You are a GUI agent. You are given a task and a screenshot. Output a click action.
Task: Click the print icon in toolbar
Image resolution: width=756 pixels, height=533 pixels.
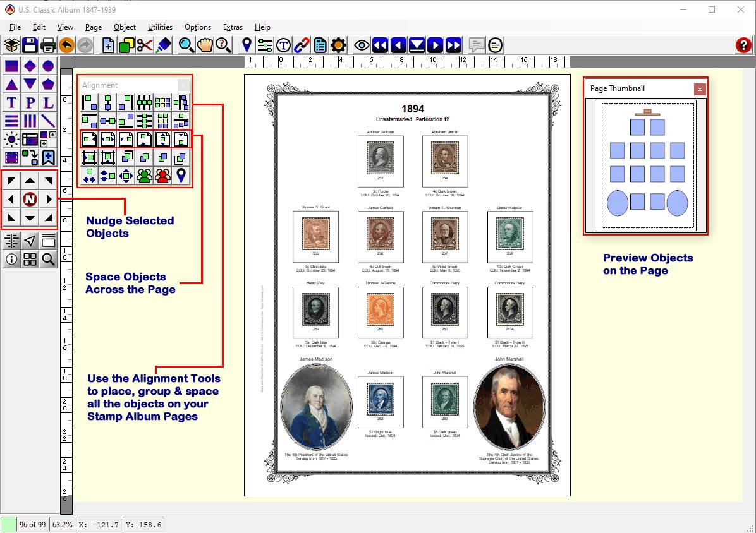[x=48, y=45]
